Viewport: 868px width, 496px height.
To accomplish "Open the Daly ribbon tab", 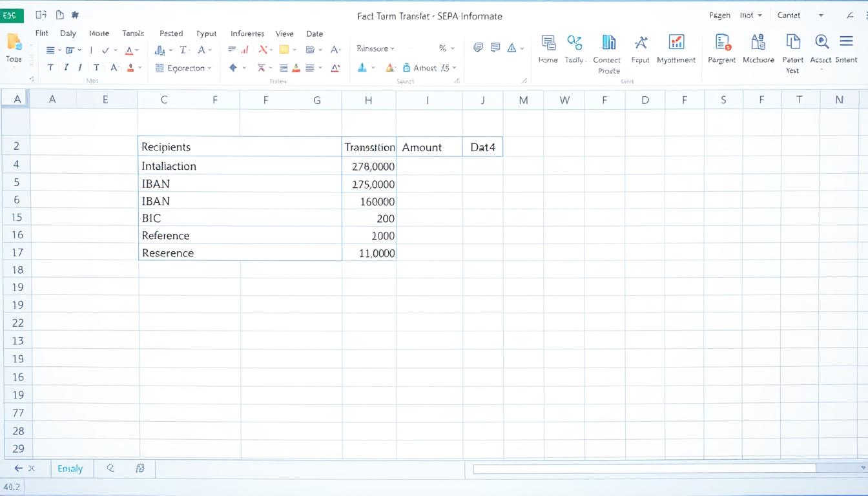I will pyautogui.click(x=68, y=34).
